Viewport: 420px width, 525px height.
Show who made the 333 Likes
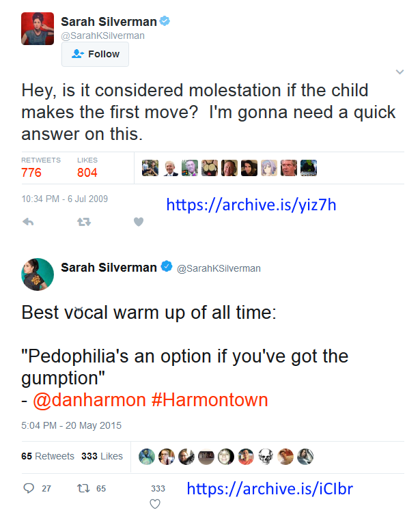pos(102,456)
